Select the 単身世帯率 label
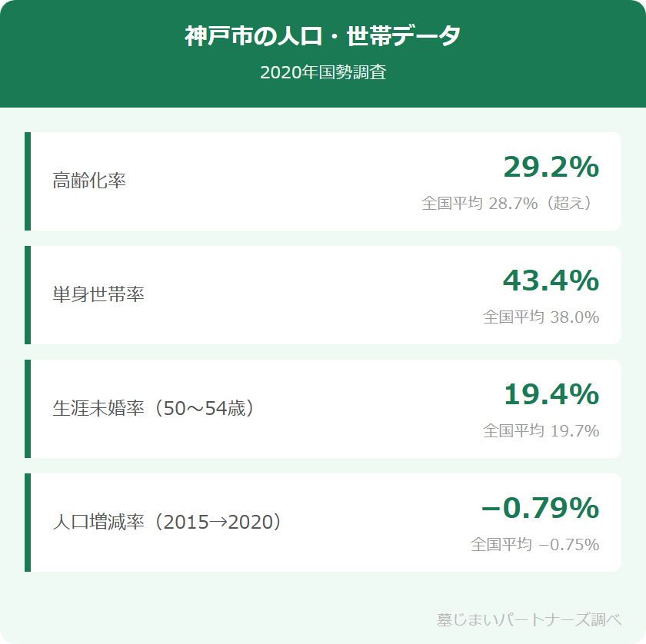646x644 pixels. click(98, 295)
